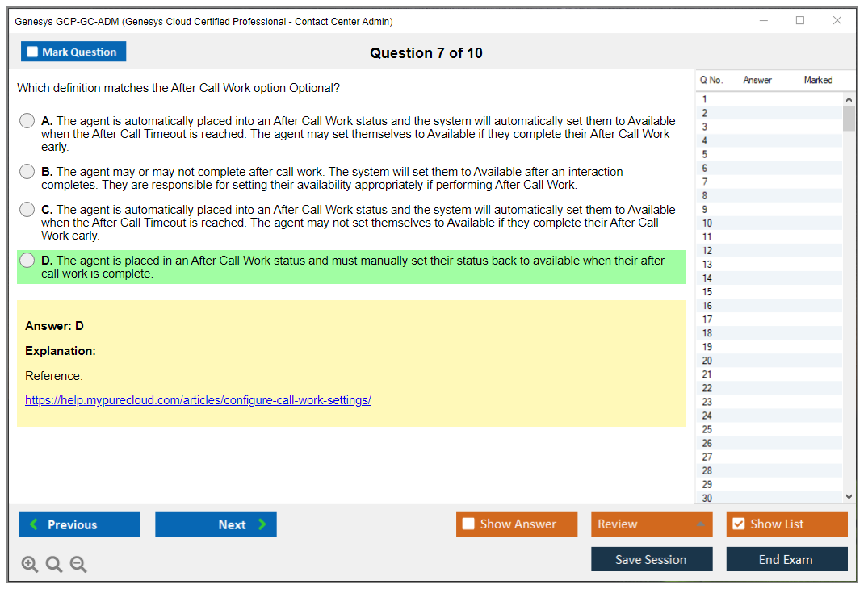Select highlighted answer D radio button
The width and height of the screenshot is (868, 593).
pyautogui.click(x=27, y=261)
